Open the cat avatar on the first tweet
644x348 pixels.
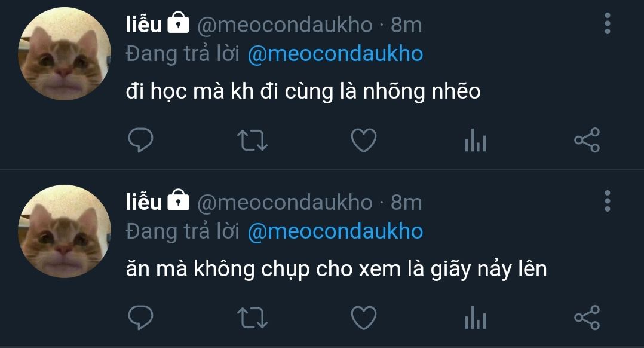tap(65, 54)
